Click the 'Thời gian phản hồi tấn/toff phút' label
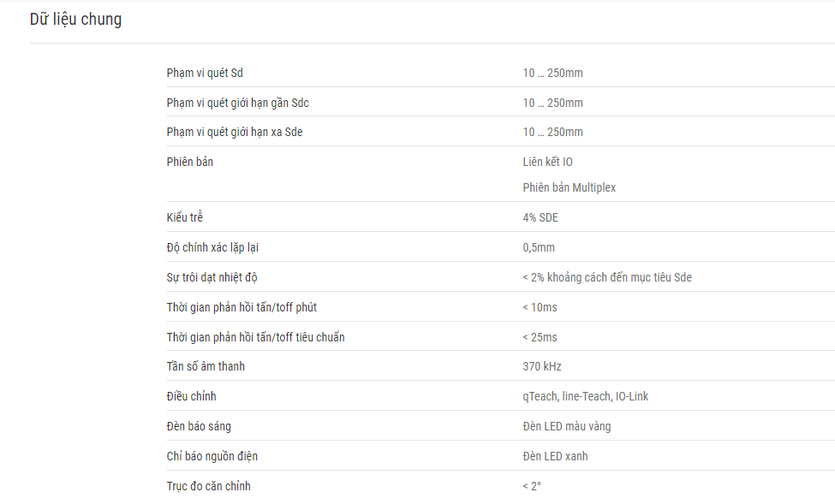835x504 pixels. point(242,307)
